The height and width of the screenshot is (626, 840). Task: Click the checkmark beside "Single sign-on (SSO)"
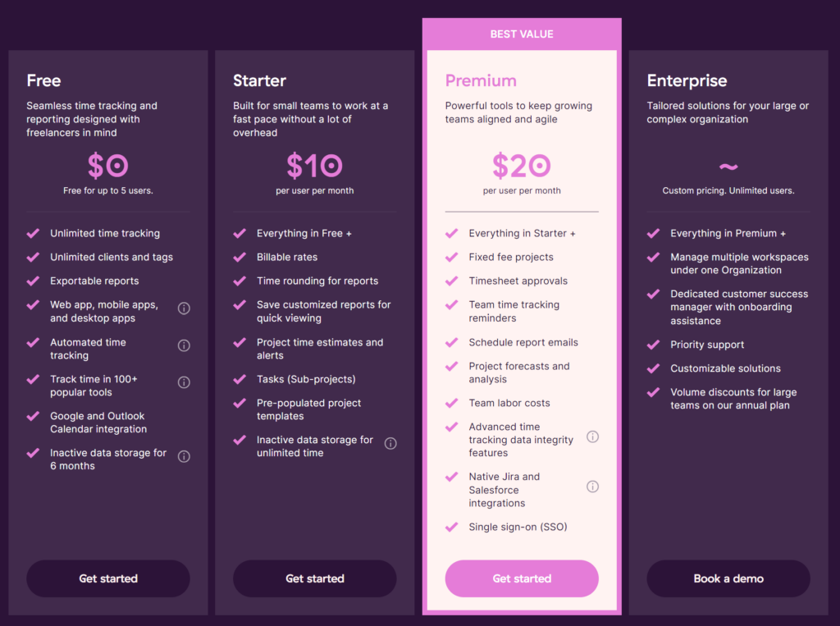click(x=451, y=527)
